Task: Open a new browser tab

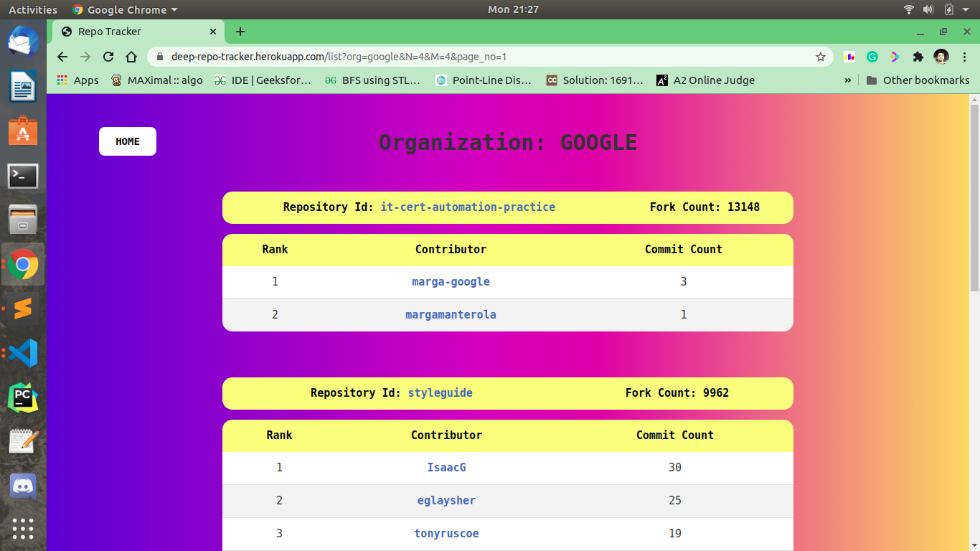Action: pos(240,32)
